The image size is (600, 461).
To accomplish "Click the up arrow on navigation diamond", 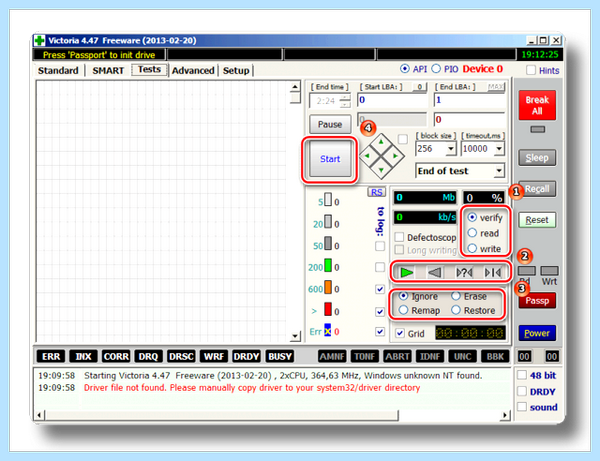I will click(x=381, y=142).
